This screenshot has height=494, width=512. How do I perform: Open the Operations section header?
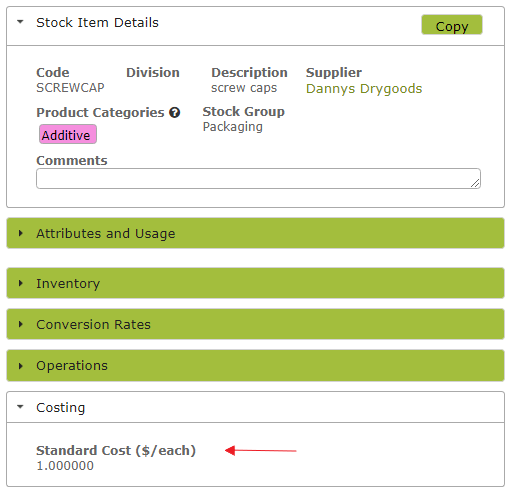255,366
